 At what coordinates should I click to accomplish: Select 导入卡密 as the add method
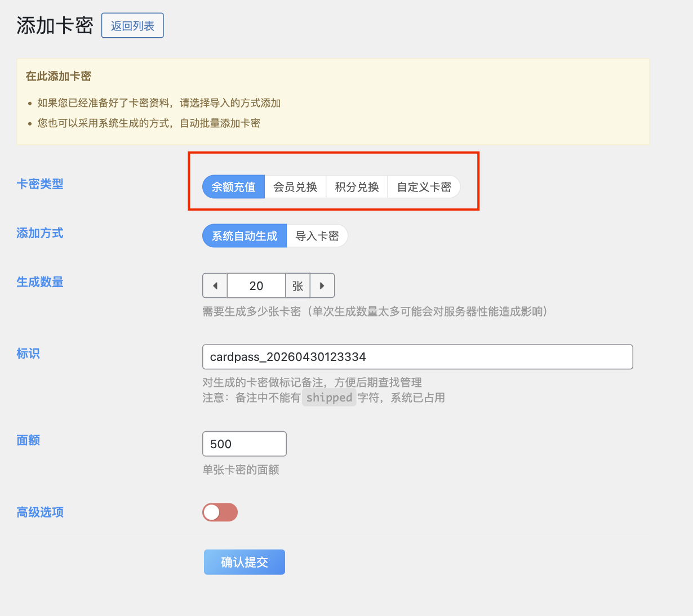coord(317,235)
